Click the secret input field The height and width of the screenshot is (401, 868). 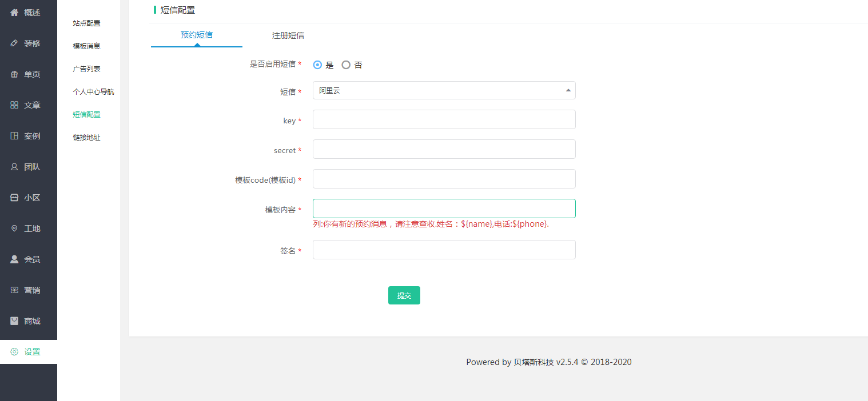pos(444,149)
